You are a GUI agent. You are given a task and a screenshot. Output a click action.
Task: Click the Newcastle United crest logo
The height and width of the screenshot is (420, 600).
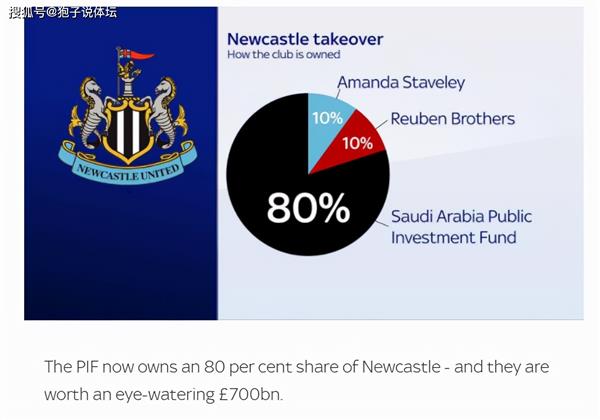127,116
